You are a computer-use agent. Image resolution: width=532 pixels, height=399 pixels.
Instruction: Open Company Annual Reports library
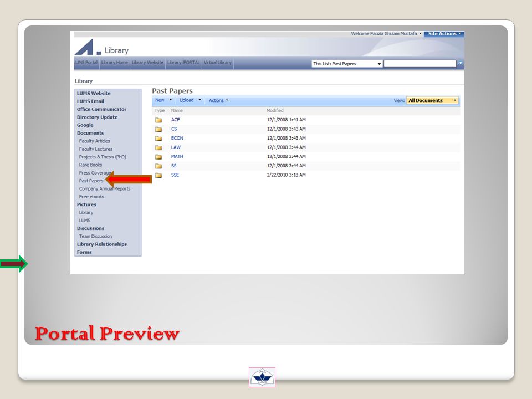(x=105, y=188)
